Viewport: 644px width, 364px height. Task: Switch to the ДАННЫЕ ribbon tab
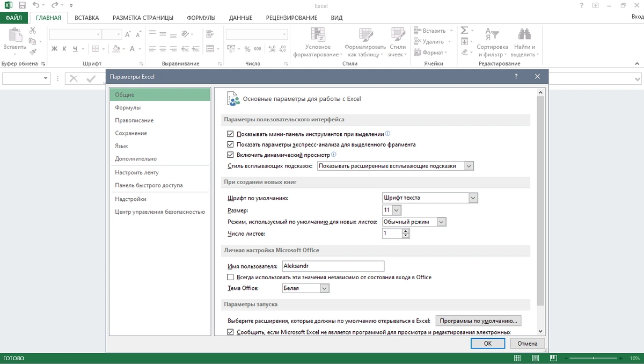click(x=241, y=18)
